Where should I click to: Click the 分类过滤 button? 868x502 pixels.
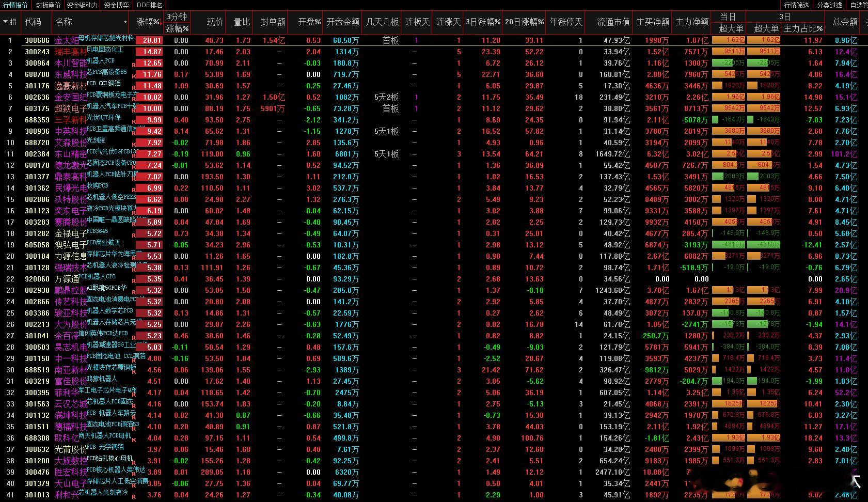pyautogui.click(x=830, y=5)
